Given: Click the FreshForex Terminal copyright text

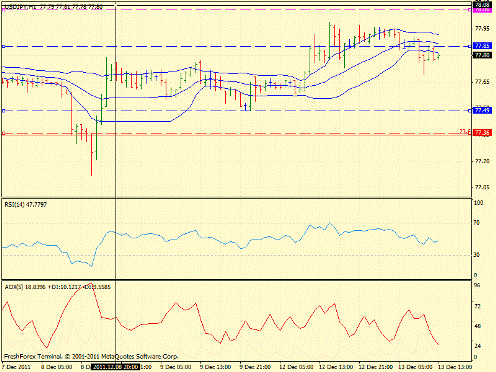Looking at the screenshot, I should coord(91,356).
